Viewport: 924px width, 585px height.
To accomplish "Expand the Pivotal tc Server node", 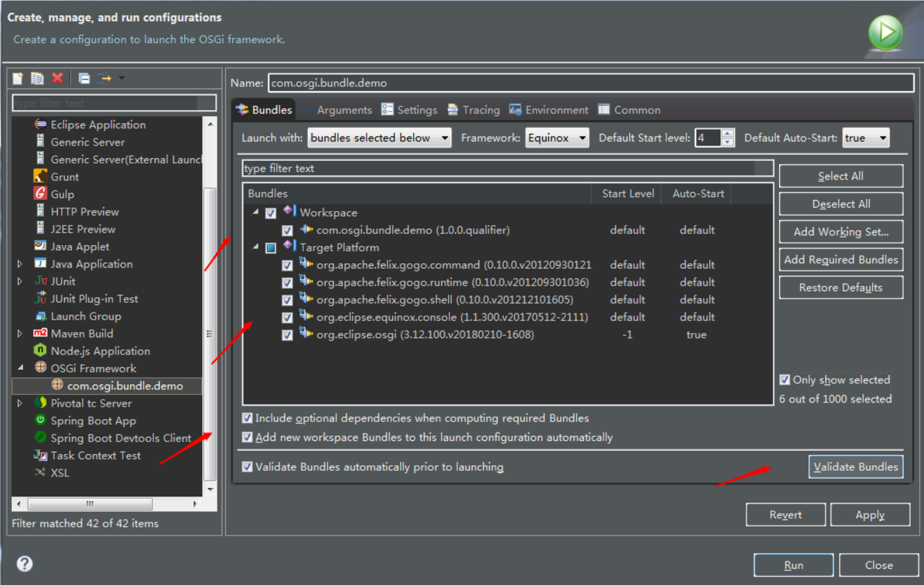I will [x=20, y=403].
